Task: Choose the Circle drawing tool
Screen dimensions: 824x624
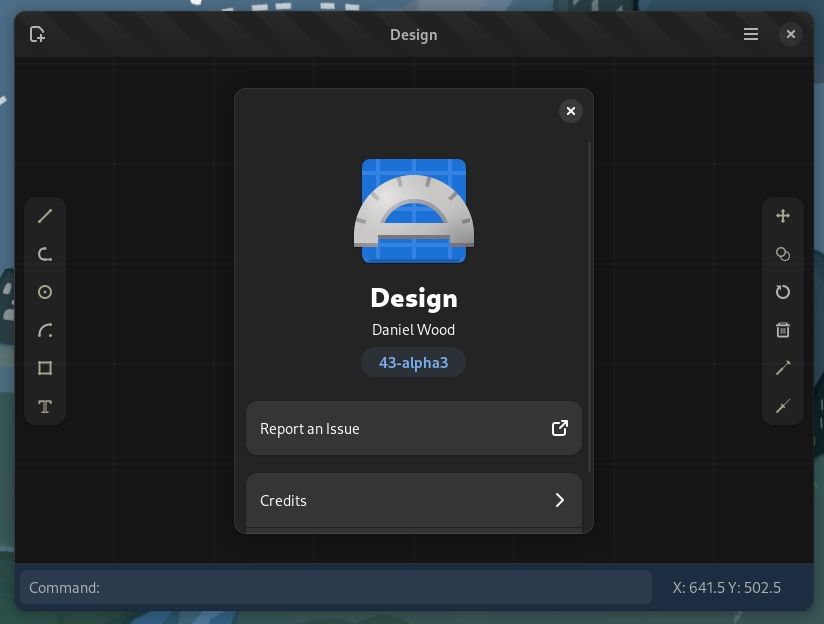Action: [45, 292]
